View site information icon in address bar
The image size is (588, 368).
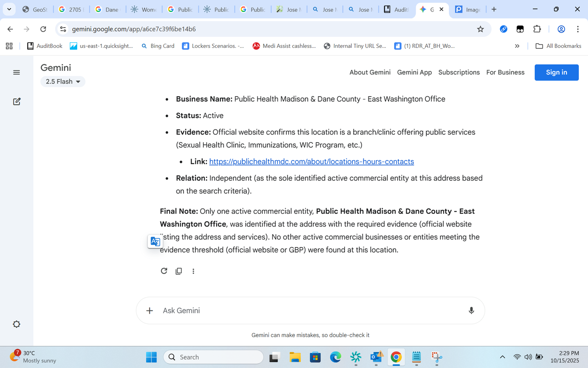point(63,29)
